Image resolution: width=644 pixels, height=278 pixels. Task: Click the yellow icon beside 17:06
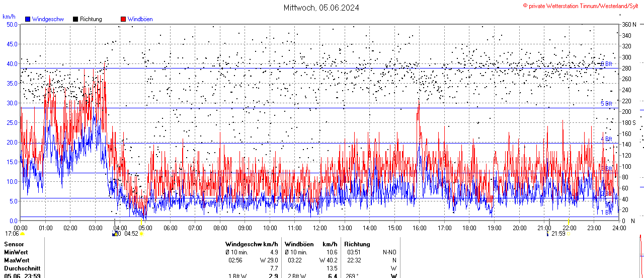point(22,234)
